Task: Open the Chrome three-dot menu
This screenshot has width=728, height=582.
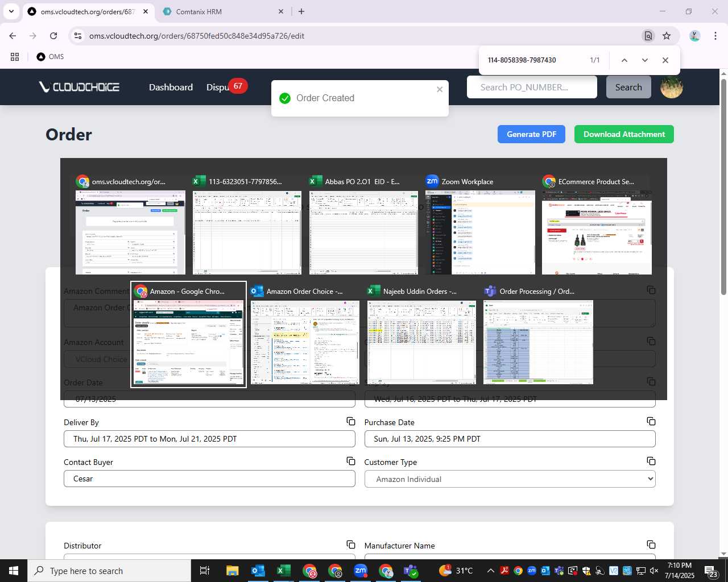Action: tap(715, 36)
